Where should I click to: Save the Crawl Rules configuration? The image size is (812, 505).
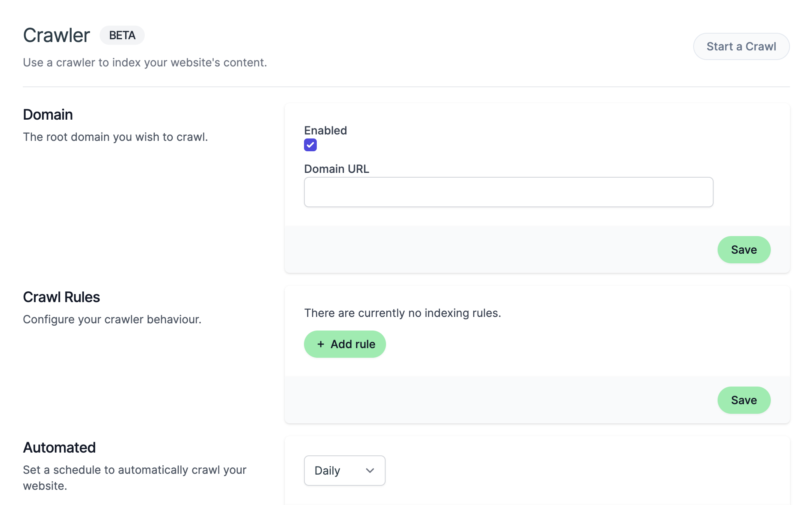(x=744, y=400)
